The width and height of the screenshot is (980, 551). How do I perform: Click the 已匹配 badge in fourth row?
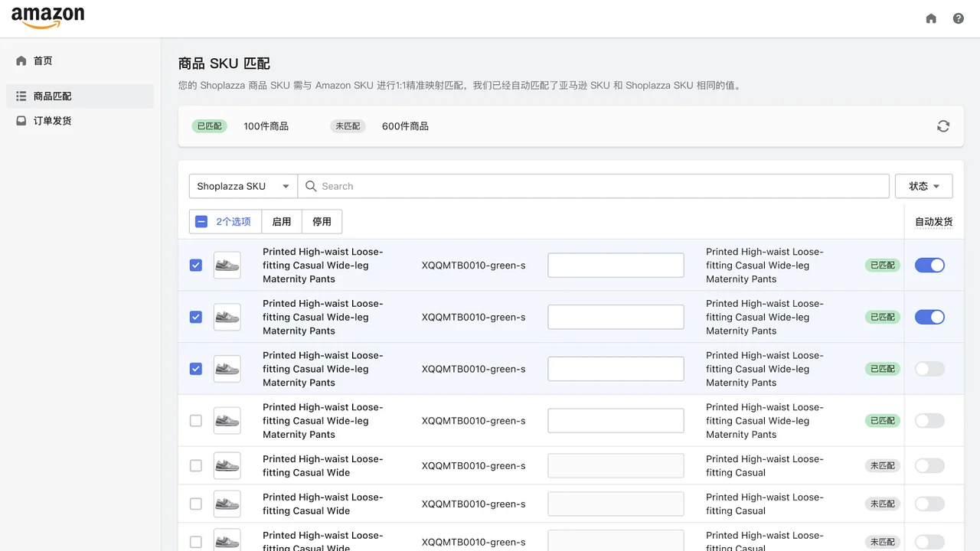click(882, 421)
